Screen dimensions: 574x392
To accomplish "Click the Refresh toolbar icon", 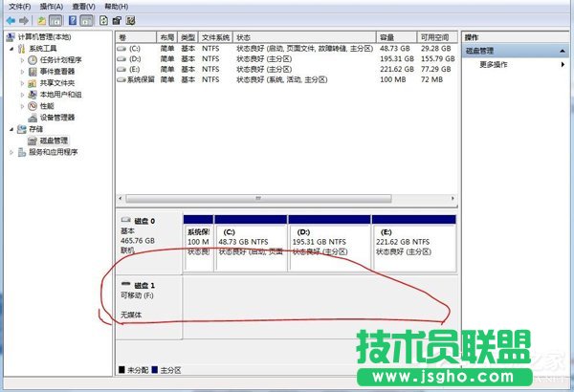I will (102, 19).
